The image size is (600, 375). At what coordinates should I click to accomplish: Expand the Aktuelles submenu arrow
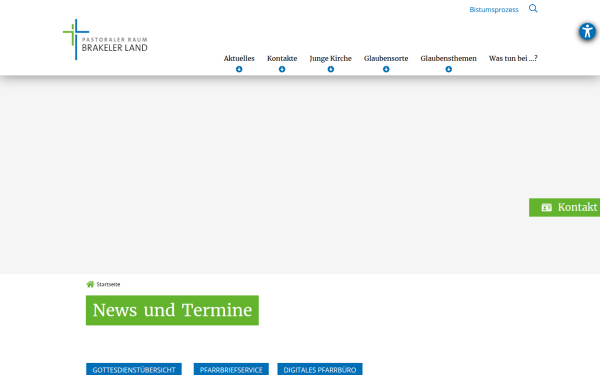click(239, 69)
